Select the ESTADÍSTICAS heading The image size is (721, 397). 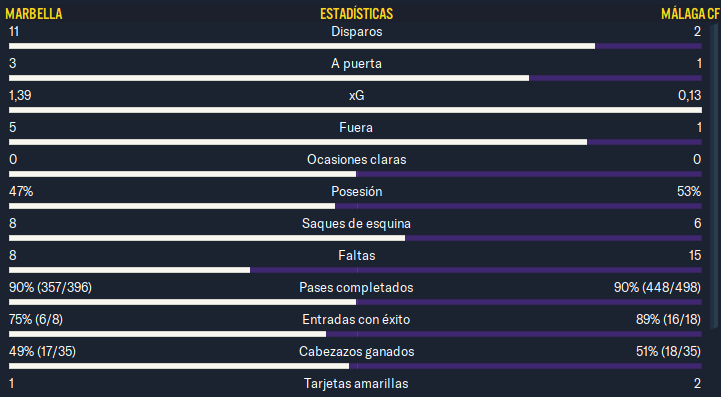356,14
